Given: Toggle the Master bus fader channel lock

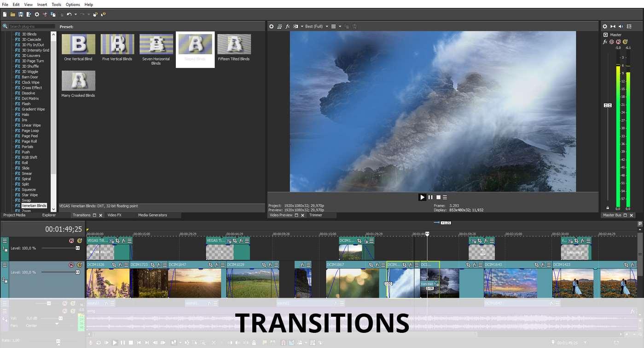Looking at the screenshot, I should click(608, 208).
